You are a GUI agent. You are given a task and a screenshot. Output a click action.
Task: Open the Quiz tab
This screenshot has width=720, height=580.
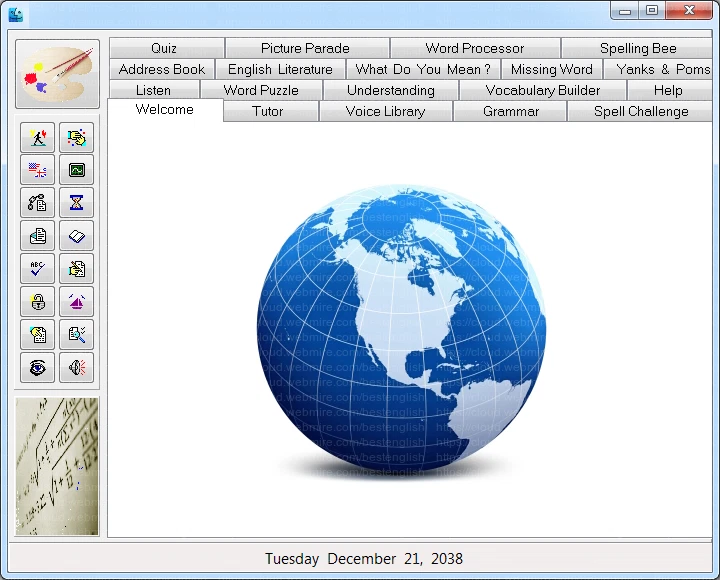(167, 48)
